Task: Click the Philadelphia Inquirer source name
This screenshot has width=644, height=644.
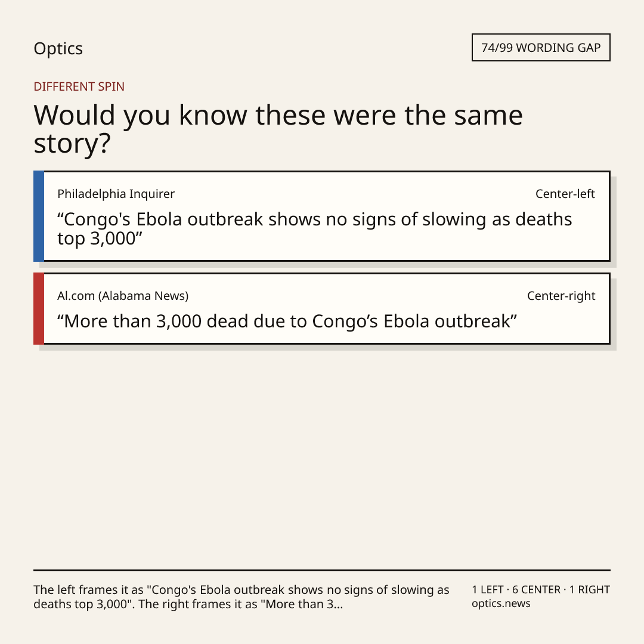Action: tap(116, 194)
